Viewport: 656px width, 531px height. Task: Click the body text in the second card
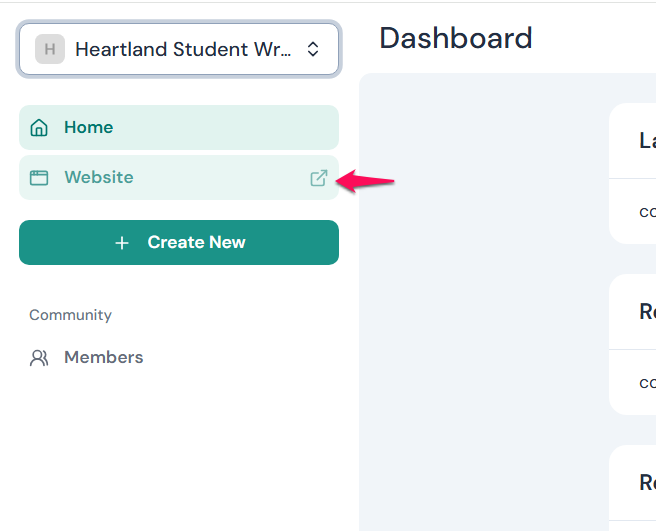(x=647, y=382)
